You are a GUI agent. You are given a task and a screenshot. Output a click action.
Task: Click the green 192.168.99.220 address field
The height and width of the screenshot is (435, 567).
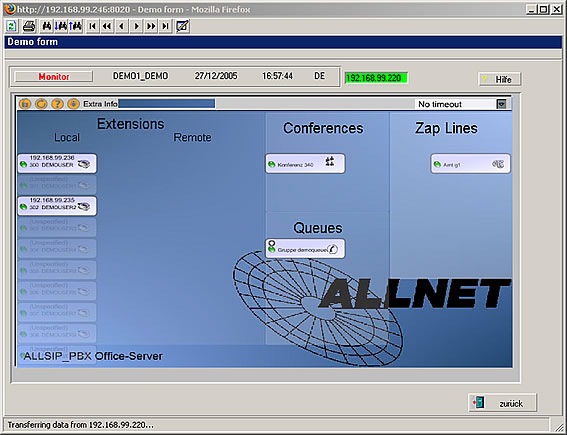[x=376, y=78]
